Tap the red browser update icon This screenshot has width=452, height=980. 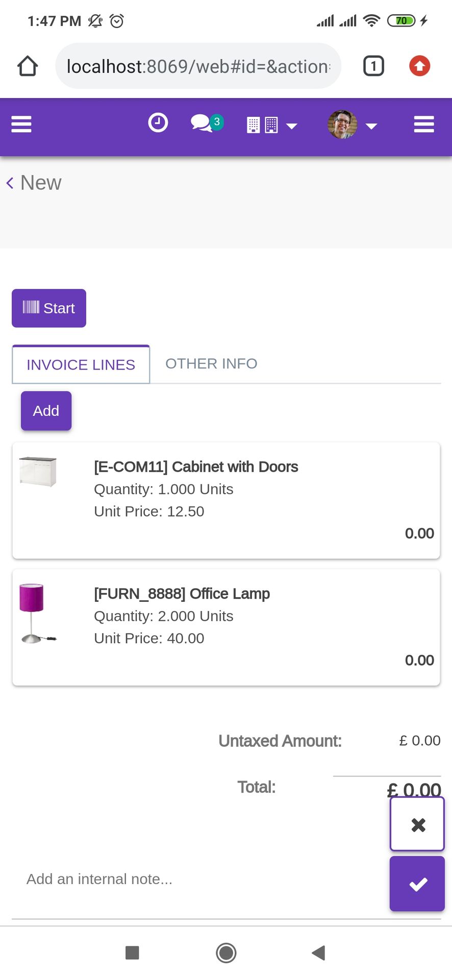pos(420,66)
